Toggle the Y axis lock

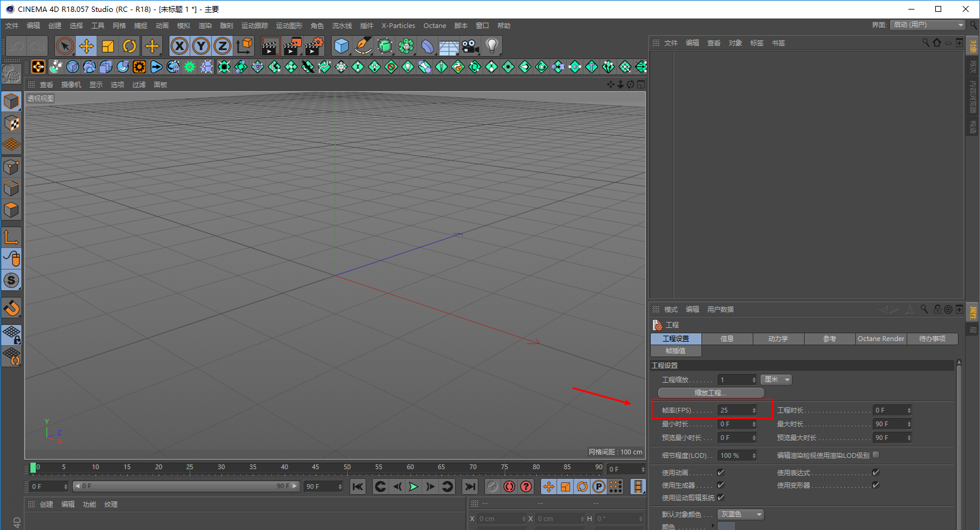(x=201, y=46)
